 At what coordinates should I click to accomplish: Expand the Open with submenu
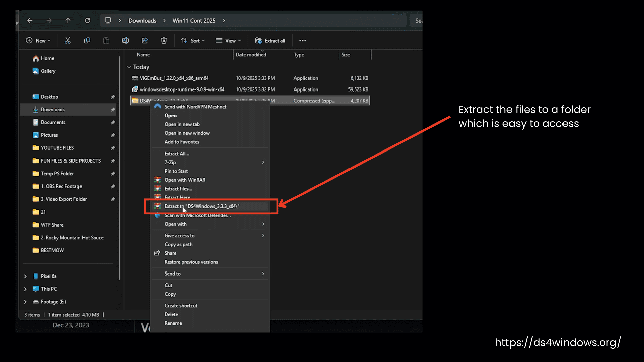click(x=210, y=224)
